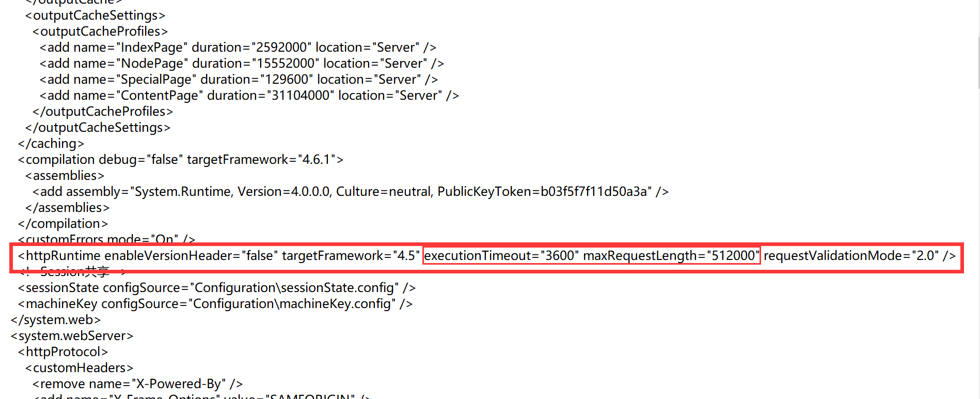Click the closing caching tag
The height and width of the screenshot is (399, 980).
pyautogui.click(x=51, y=144)
